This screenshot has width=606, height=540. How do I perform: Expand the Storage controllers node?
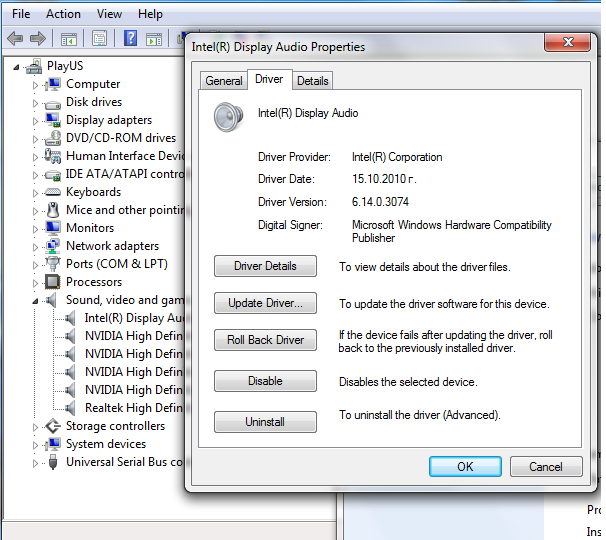(x=35, y=427)
